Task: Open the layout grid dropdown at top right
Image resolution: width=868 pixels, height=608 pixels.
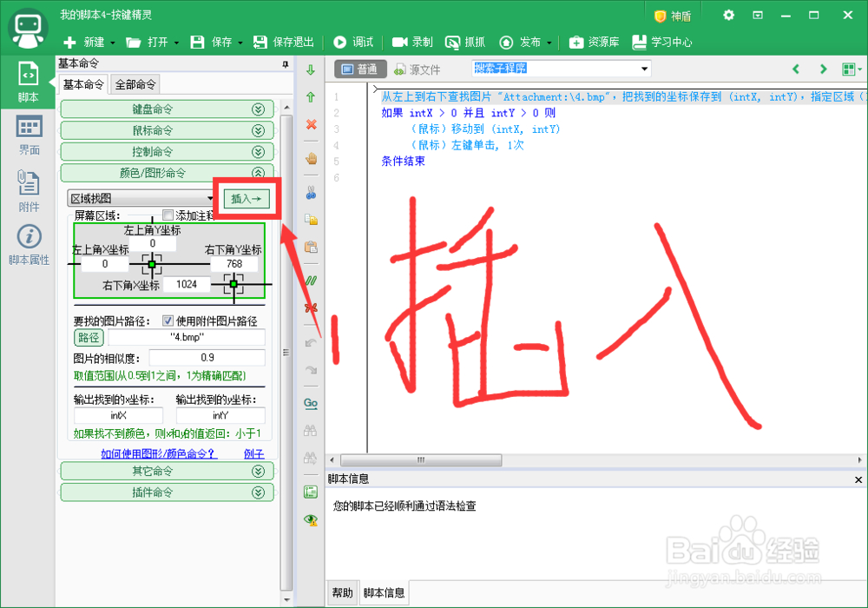Action: (852, 69)
